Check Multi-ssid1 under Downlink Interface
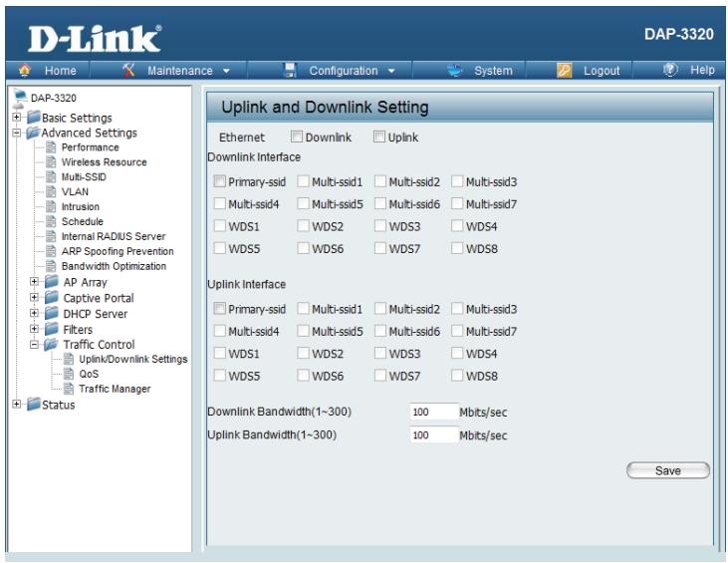This screenshot has width=728, height=563. 303,181
